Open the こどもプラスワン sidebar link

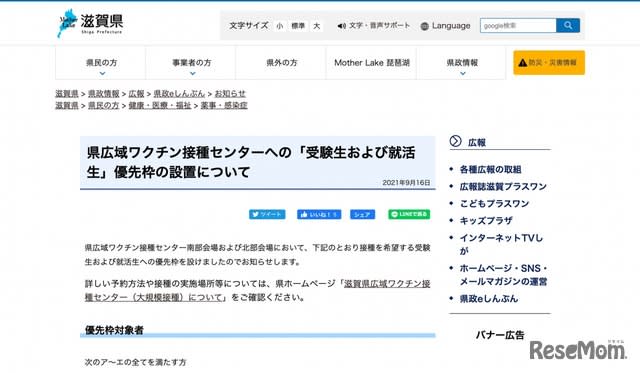(x=494, y=204)
